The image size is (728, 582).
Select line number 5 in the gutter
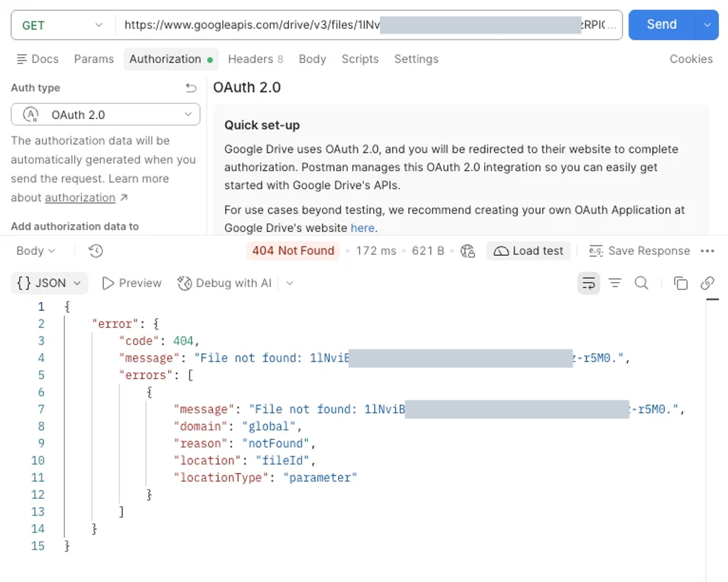point(41,375)
